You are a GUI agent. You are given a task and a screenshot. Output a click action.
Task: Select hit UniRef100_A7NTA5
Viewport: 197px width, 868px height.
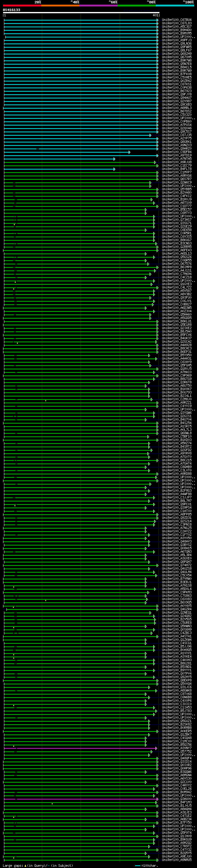pos(176,159)
